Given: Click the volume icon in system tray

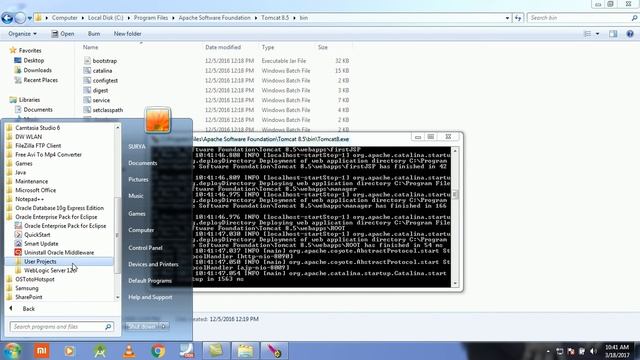Looking at the screenshot, I should point(593,351).
